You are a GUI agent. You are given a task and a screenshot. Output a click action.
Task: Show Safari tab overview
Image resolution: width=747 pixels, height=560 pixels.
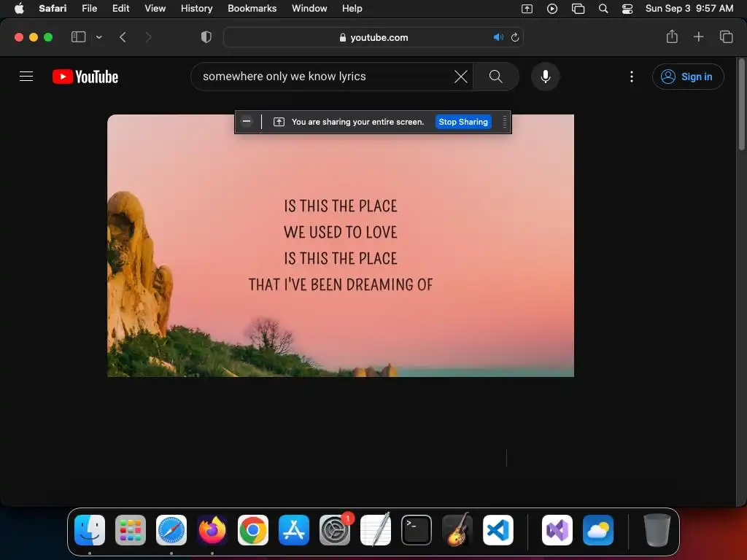pos(726,36)
